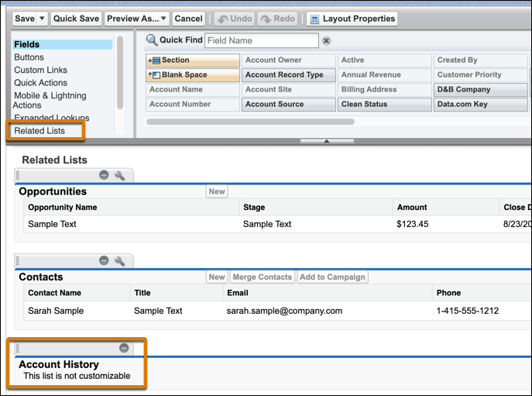Open Opportunities related list properties wrench
This screenshot has width=532, height=396.
(x=119, y=175)
